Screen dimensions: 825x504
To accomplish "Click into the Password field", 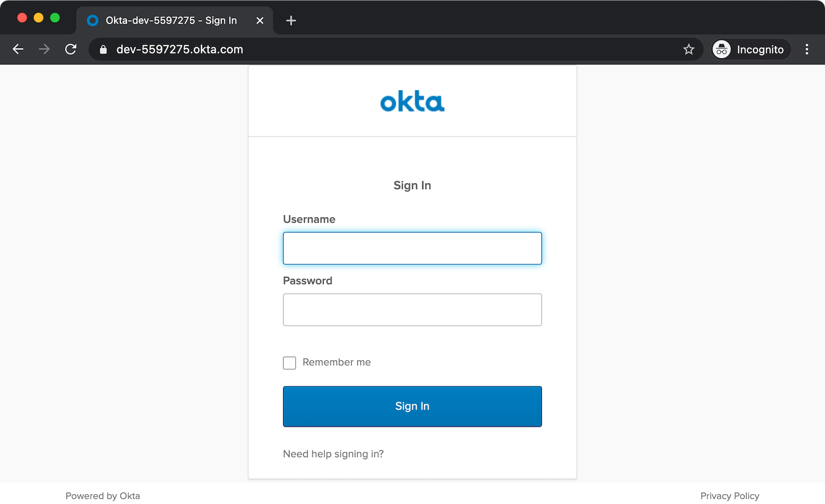I will pyautogui.click(x=412, y=310).
